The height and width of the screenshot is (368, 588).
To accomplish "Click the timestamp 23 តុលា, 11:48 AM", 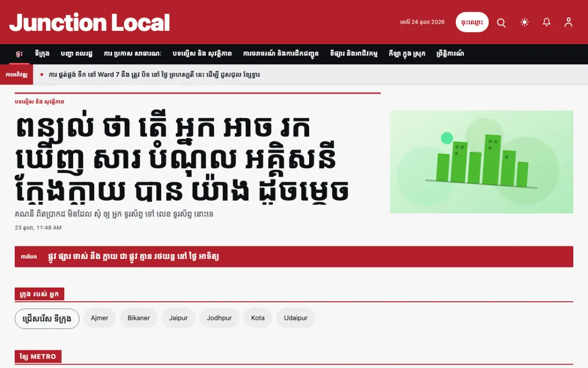I will point(38,228).
